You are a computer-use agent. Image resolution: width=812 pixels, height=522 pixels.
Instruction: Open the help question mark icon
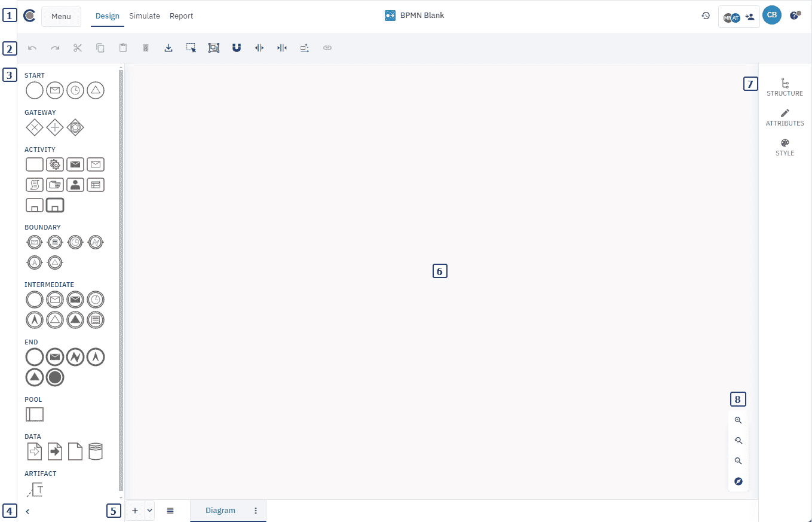(x=795, y=16)
